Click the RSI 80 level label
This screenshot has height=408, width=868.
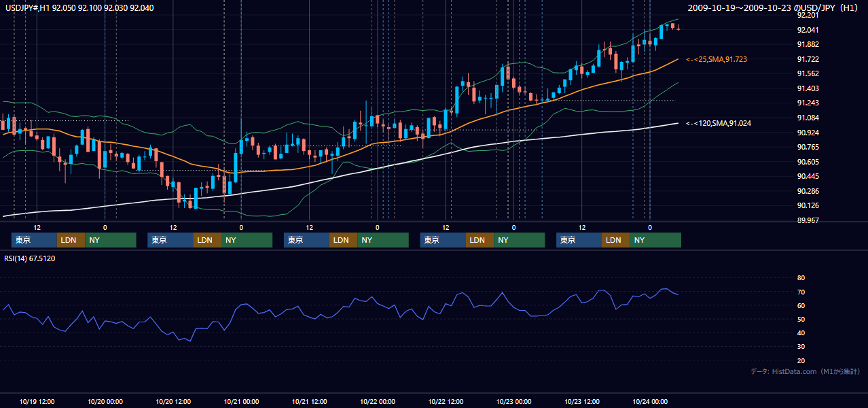pos(801,278)
